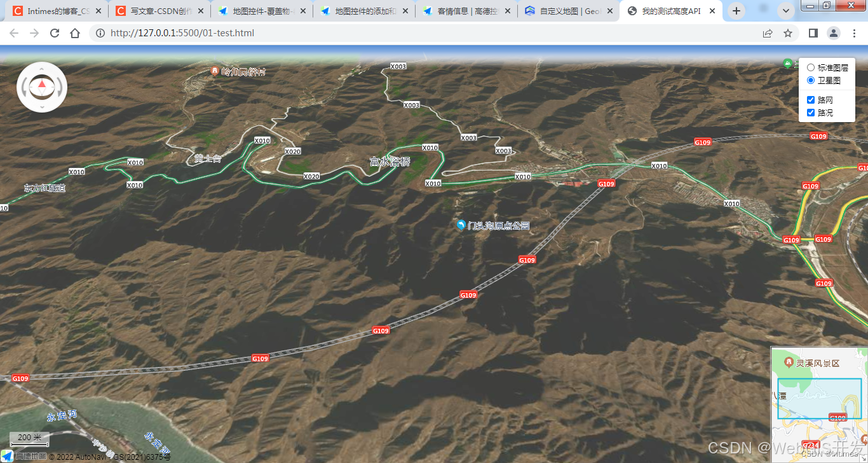Click the 灵溪风景区 marker in overview map

[x=789, y=363]
